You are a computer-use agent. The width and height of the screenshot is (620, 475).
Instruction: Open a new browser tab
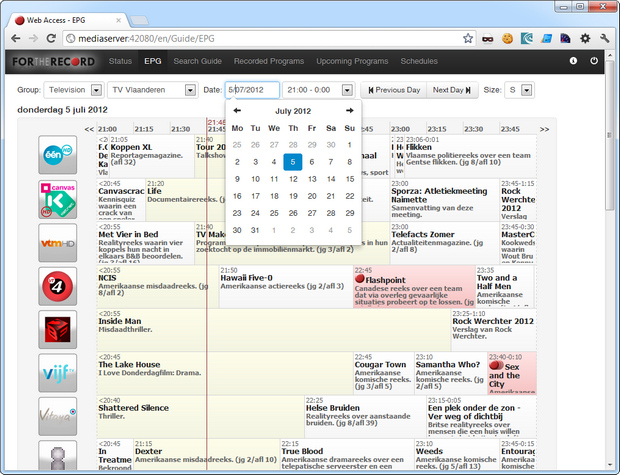(x=139, y=20)
